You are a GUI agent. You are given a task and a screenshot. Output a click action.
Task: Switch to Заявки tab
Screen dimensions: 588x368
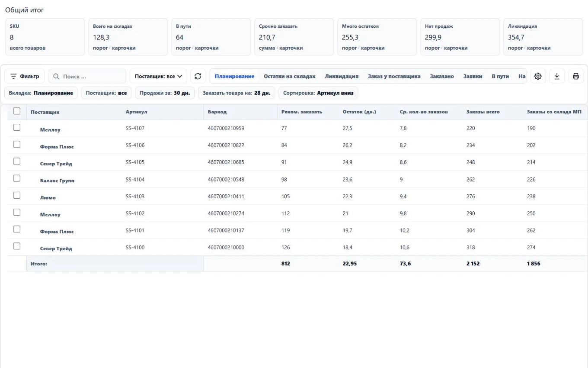tap(473, 76)
